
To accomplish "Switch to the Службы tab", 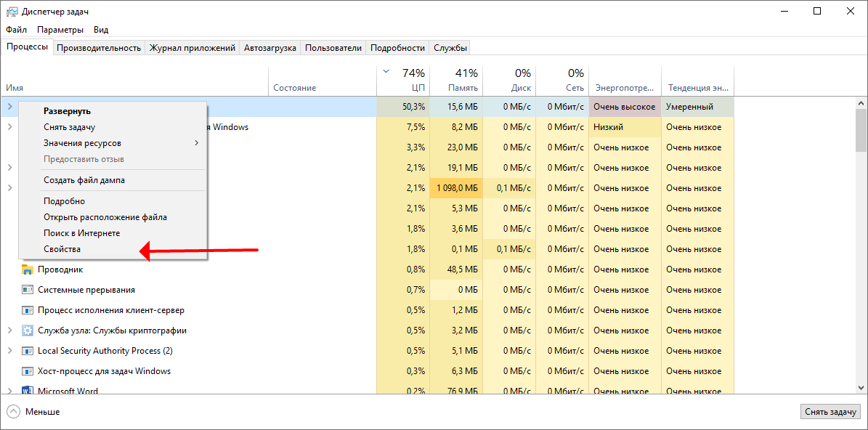I will coord(450,48).
